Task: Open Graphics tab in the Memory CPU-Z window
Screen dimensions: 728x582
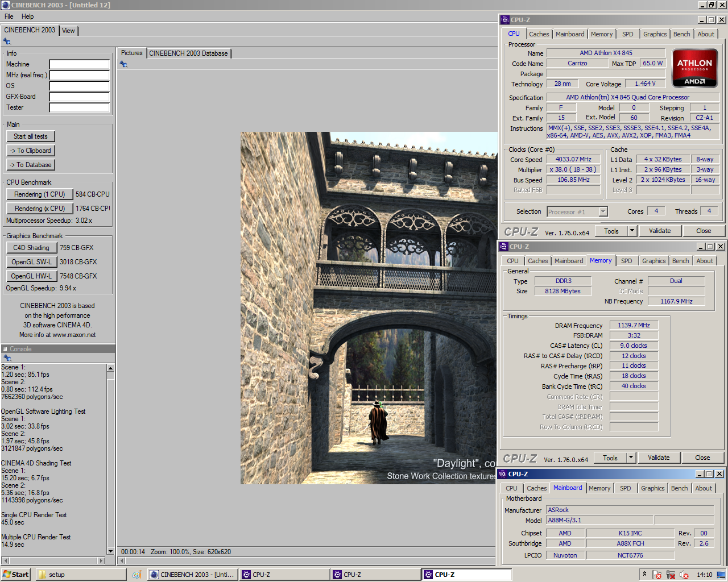Action: 654,261
